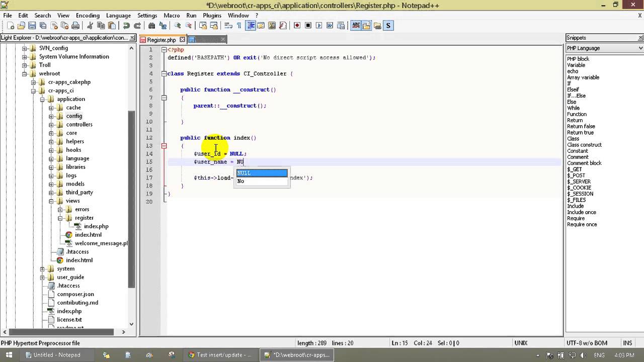The height and width of the screenshot is (362, 644).
Task: Expand the SVN_config folder node
Action: (x=24, y=48)
